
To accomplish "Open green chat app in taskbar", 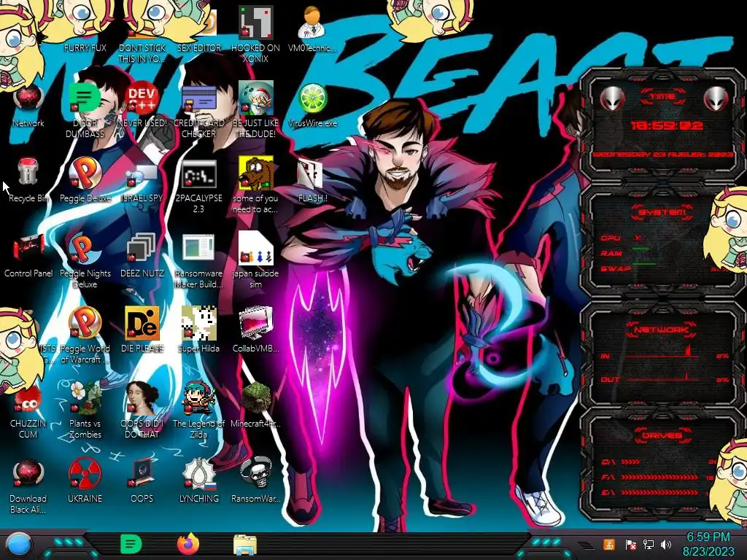I will tap(131, 544).
